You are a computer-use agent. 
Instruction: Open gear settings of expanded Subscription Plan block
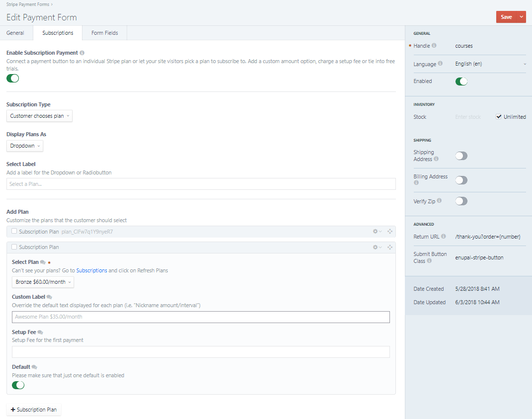(377, 247)
